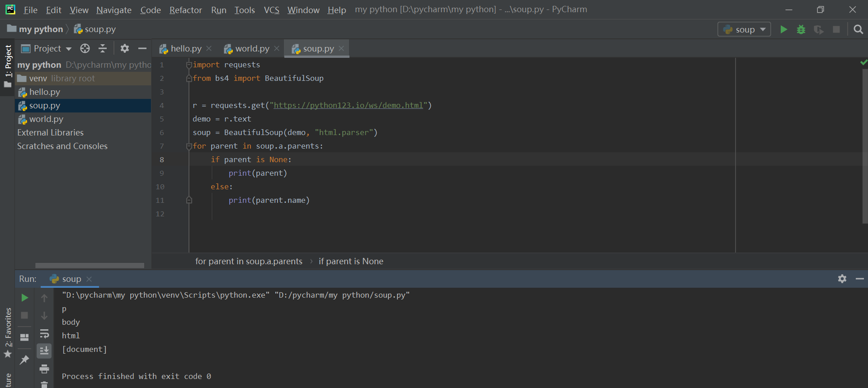Toggle 1: Project side tool tab
Image resolution: width=868 pixels, height=388 pixels.
[x=8, y=67]
